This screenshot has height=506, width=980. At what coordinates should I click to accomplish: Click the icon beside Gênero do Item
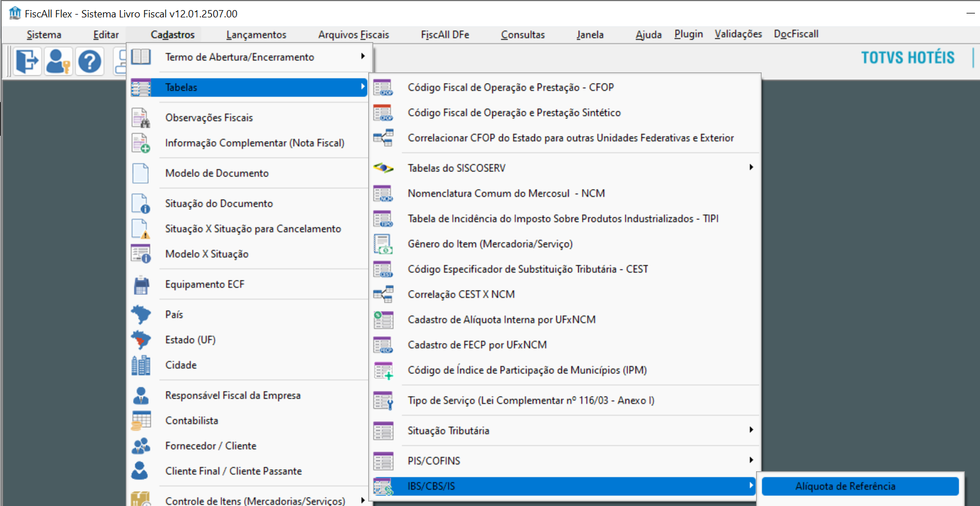pos(383,244)
